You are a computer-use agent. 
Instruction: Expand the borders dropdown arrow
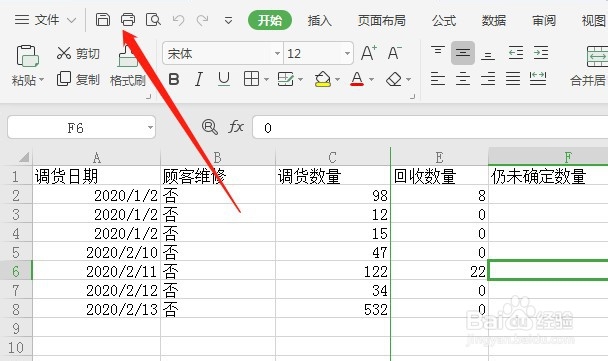pyautogui.click(x=266, y=80)
